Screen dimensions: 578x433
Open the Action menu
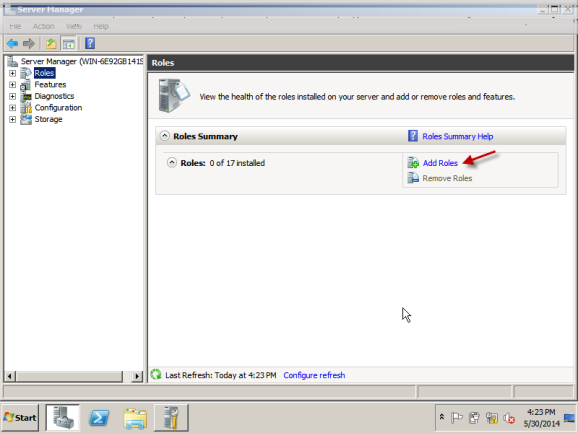pos(43,26)
